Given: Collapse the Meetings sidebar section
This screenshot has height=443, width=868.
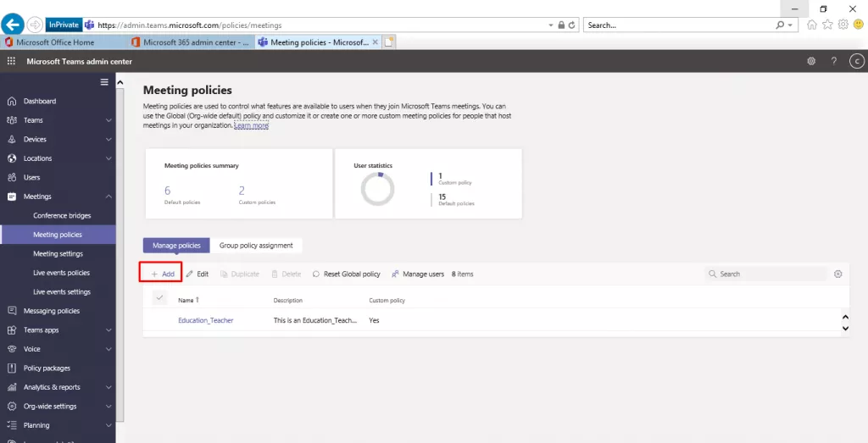Looking at the screenshot, I should tap(108, 197).
